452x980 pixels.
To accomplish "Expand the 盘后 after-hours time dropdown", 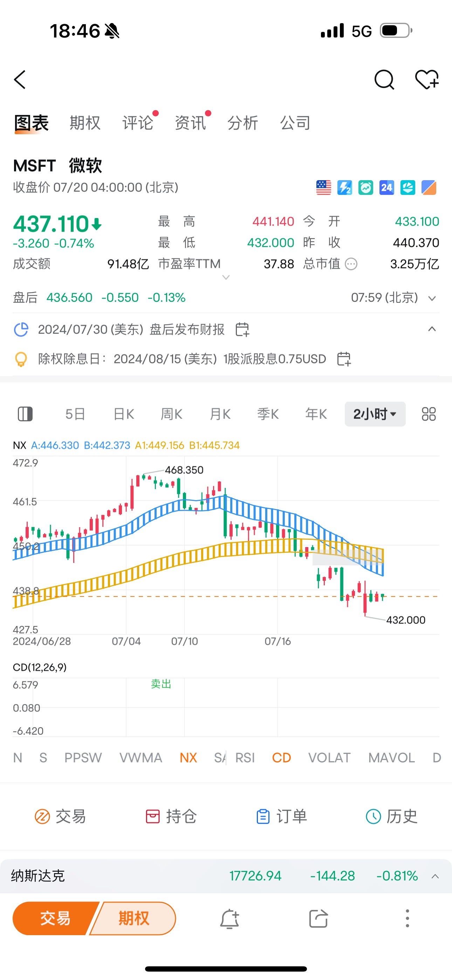I will pos(432,298).
